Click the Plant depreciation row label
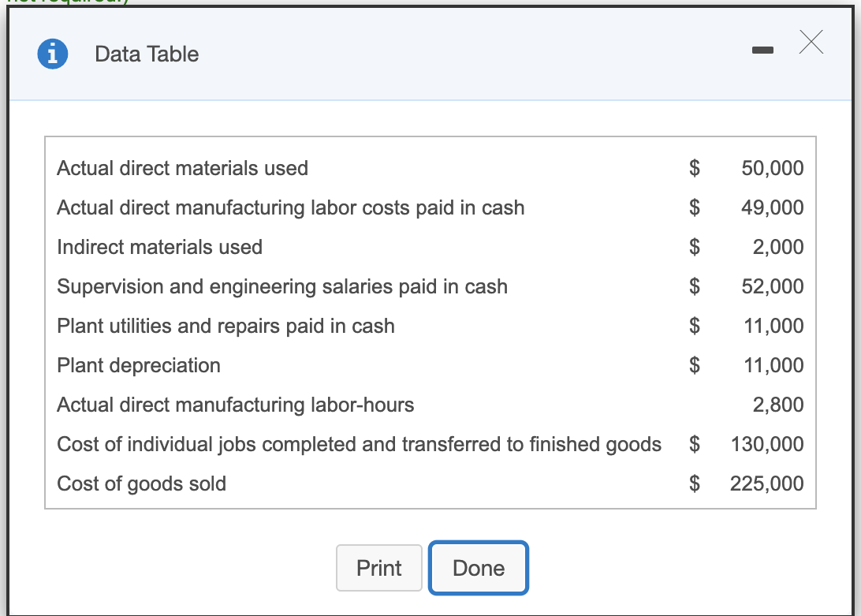861x616 pixels. point(139,365)
